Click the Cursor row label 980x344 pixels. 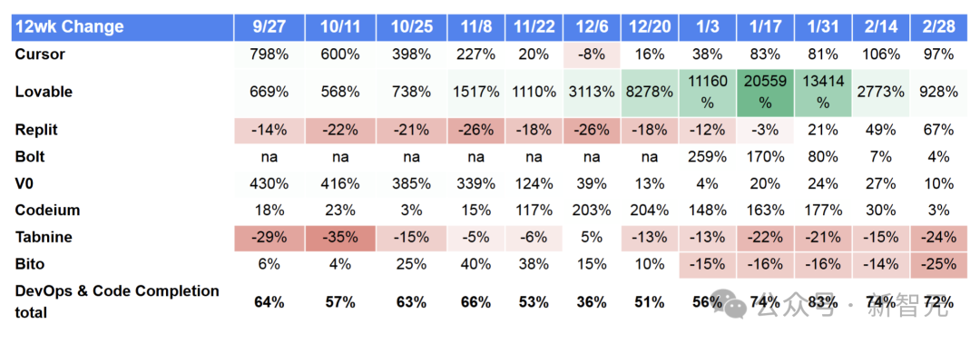[x=40, y=54]
